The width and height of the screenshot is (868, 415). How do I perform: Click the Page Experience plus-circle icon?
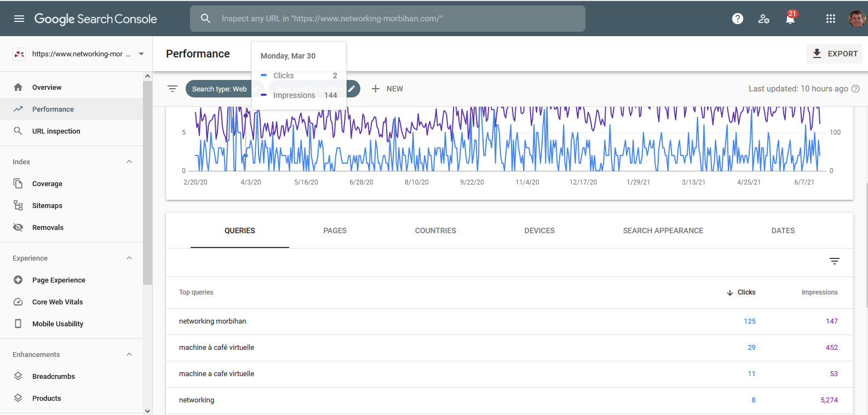click(x=18, y=280)
